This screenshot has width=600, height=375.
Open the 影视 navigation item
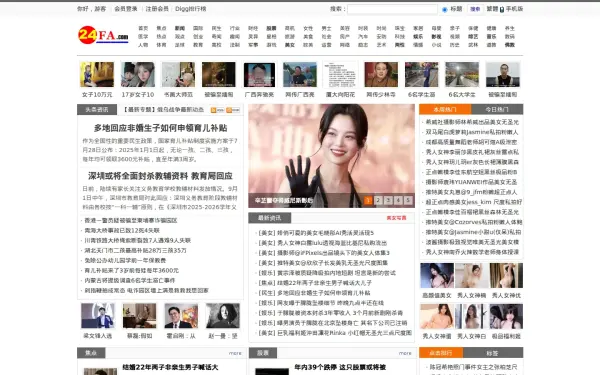click(436, 37)
